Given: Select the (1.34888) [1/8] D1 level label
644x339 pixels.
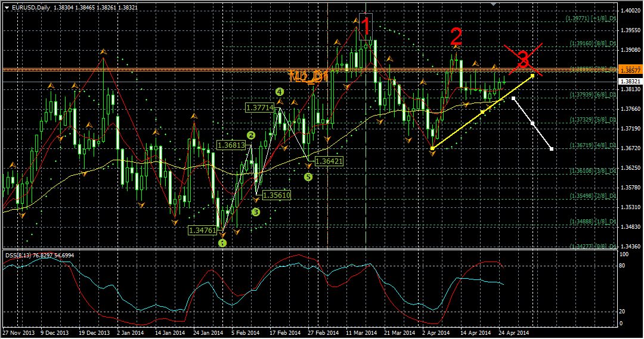Looking at the screenshot, I should 593,221.
